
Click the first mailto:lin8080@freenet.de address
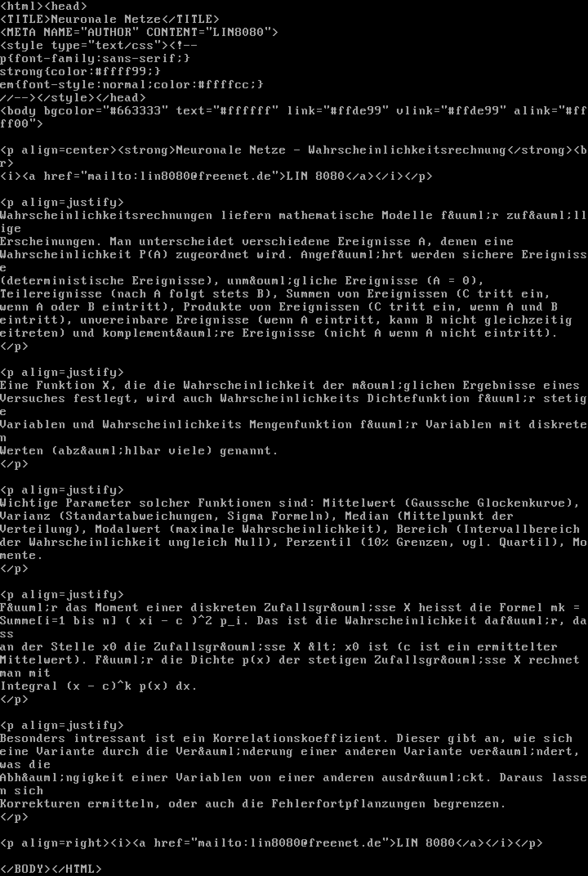(x=180, y=176)
